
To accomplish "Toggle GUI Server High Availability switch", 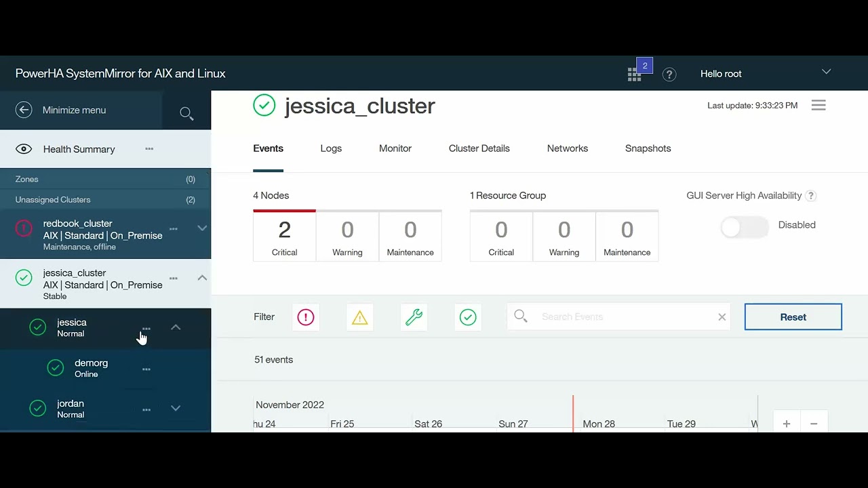I will tap(745, 228).
